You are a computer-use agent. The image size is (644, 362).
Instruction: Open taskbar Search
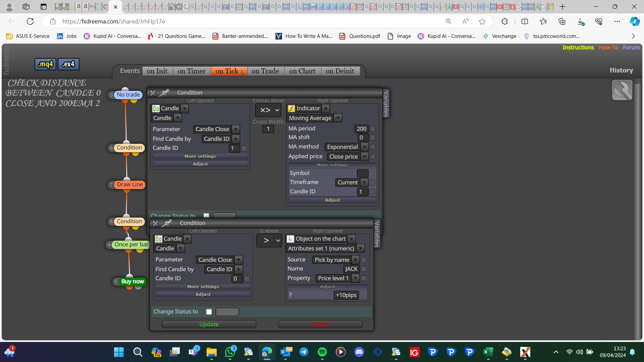138,352
